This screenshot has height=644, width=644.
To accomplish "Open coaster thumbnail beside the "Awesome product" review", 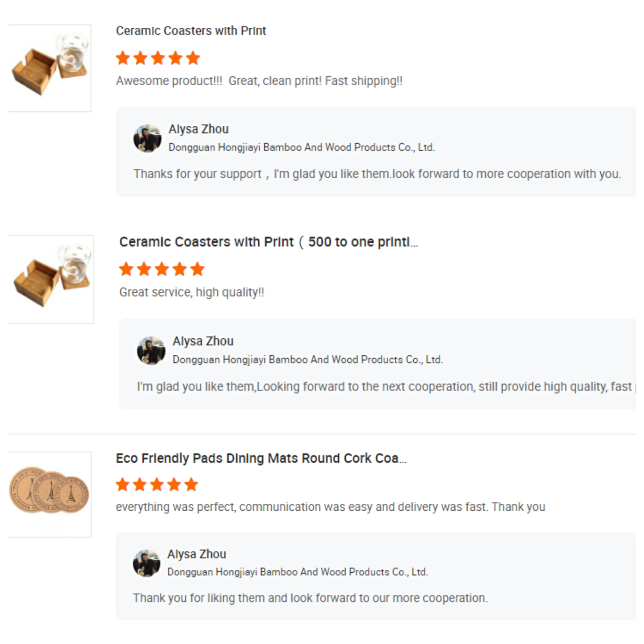I will (x=49, y=68).
